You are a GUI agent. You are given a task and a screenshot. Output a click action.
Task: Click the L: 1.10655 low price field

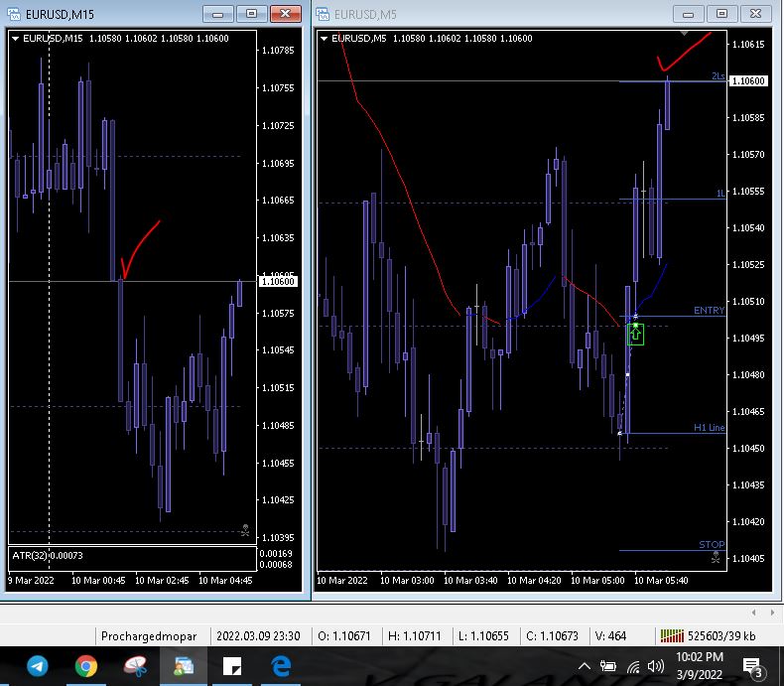tap(483, 636)
